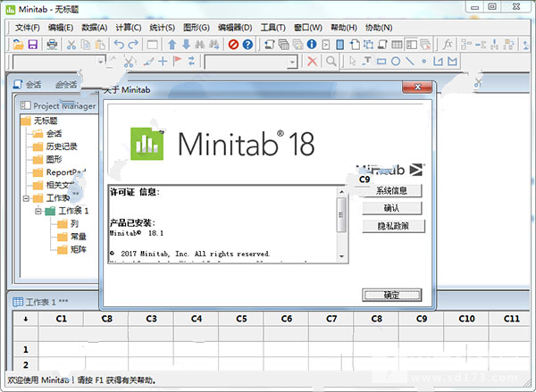Open the fx formula calculator icon

pyautogui.click(x=448, y=45)
